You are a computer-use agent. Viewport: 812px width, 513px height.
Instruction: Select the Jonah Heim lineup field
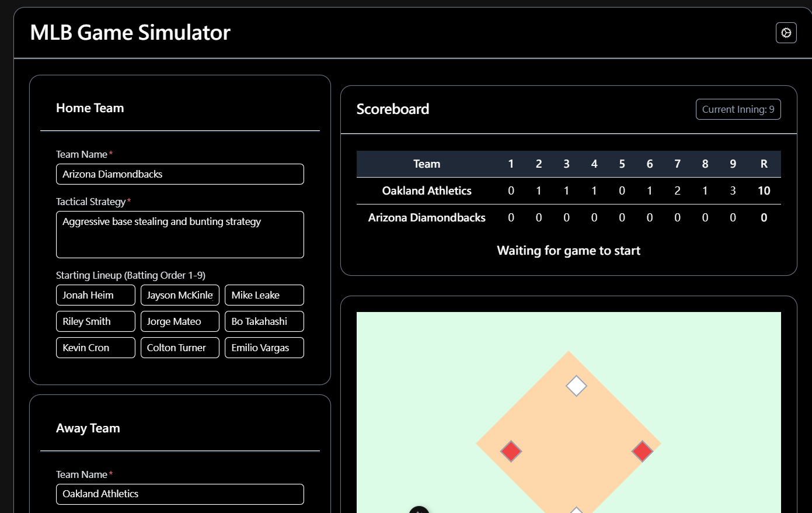click(x=96, y=295)
